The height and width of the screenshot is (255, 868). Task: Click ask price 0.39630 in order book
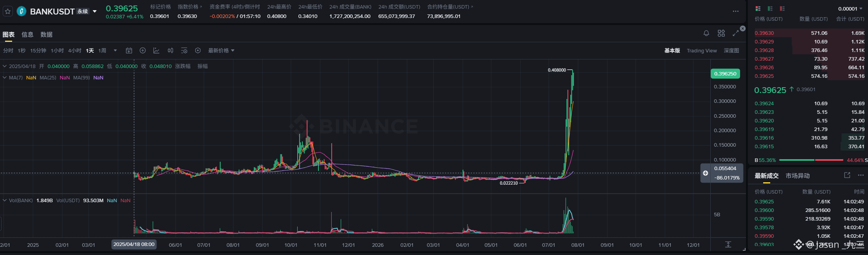[764, 33]
